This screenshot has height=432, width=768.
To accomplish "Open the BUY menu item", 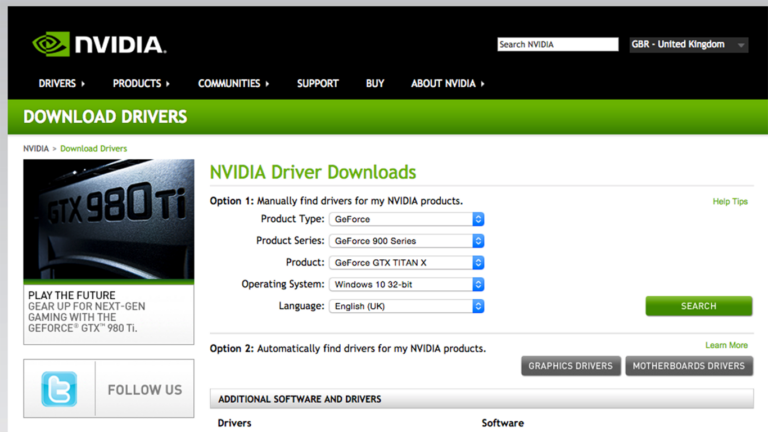I will 375,84.
